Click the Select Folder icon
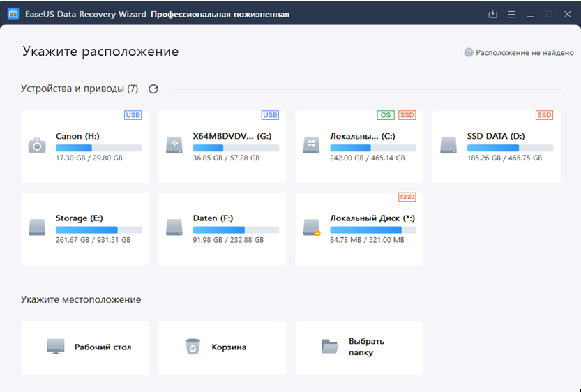Image resolution: width=581 pixels, height=392 pixels. point(330,347)
